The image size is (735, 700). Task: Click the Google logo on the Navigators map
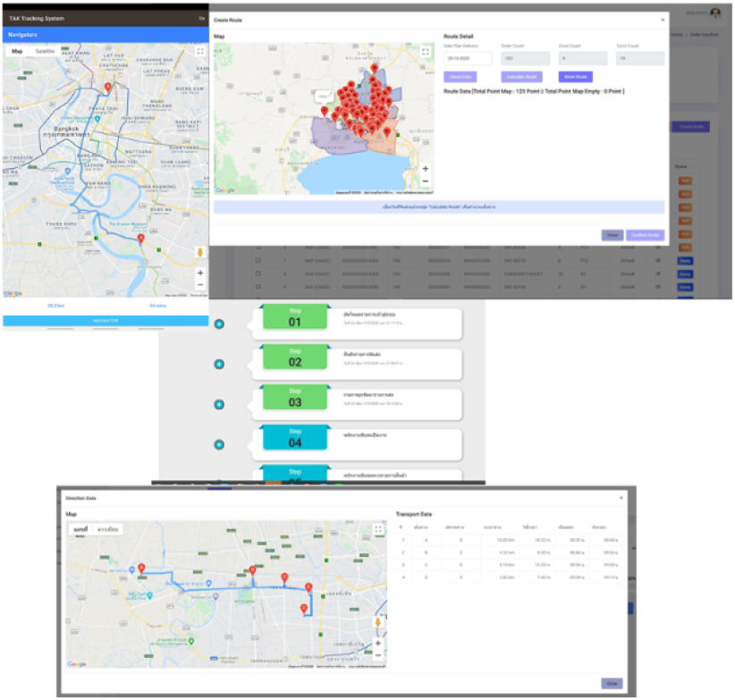click(x=13, y=293)
